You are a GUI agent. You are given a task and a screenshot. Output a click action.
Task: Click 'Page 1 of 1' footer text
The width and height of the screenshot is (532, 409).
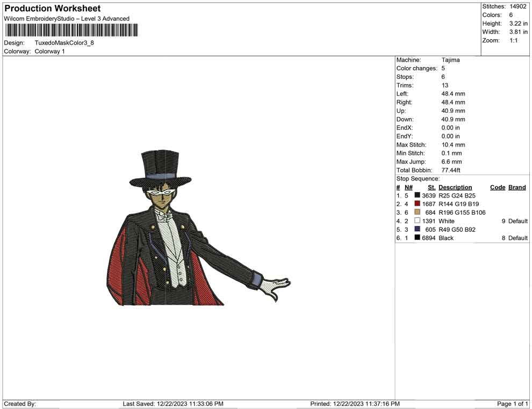click(512, 404)
